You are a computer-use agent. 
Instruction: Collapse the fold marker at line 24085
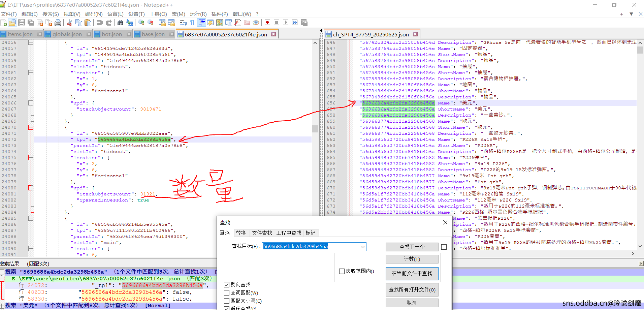[31, 218]
